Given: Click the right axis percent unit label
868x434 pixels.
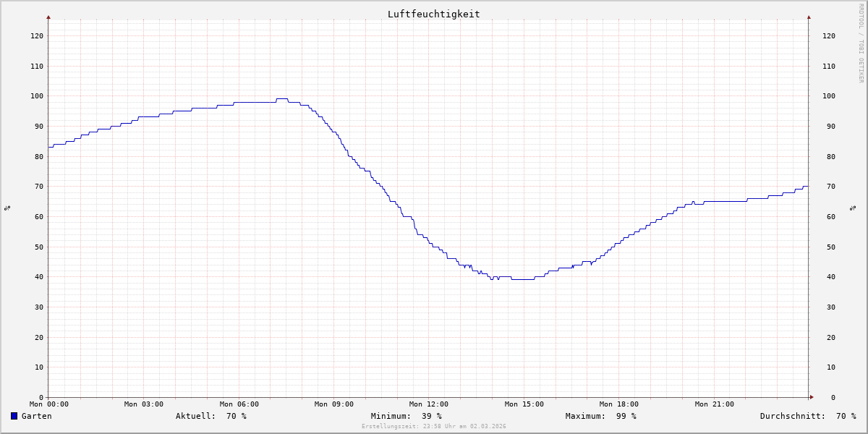Looking at the screenshot, I should click(853, 208).
